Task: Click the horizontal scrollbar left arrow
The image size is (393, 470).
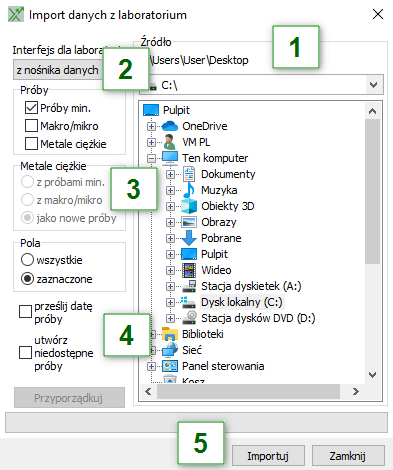Action: click(148, 391)
